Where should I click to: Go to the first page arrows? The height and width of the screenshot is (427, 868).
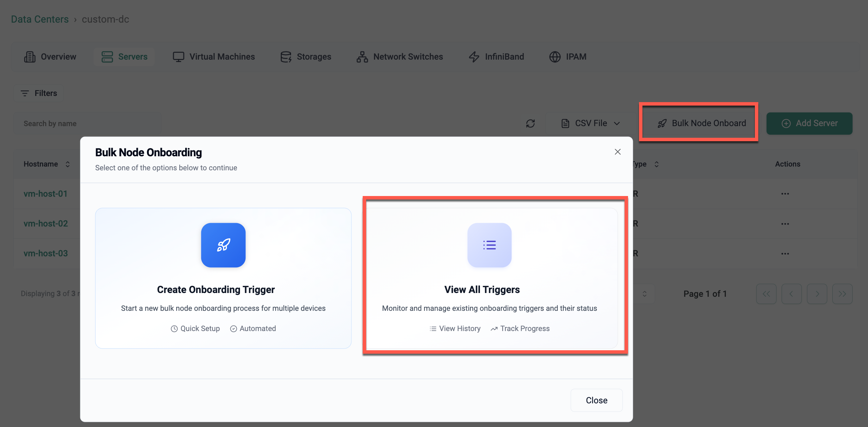coord(766,294)
